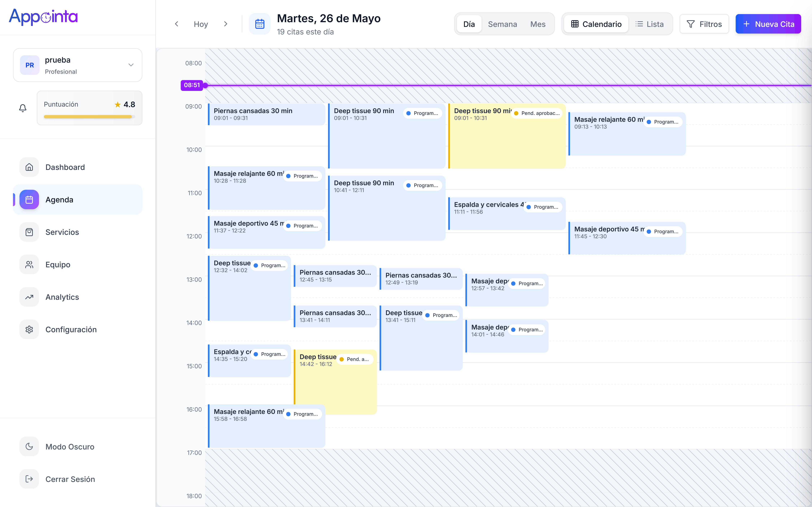Click the star rating icon
Viewport: 812px width, 507px height.
(117, 105)
